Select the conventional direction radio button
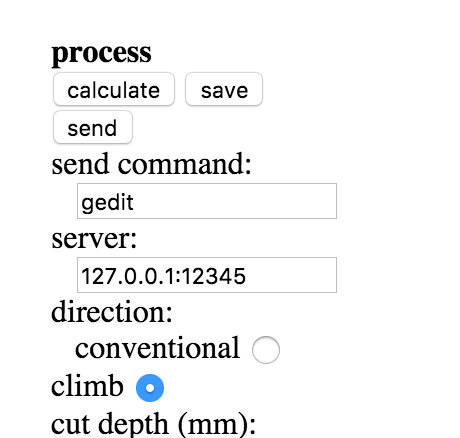460x438 pixels. coord(266,350)
